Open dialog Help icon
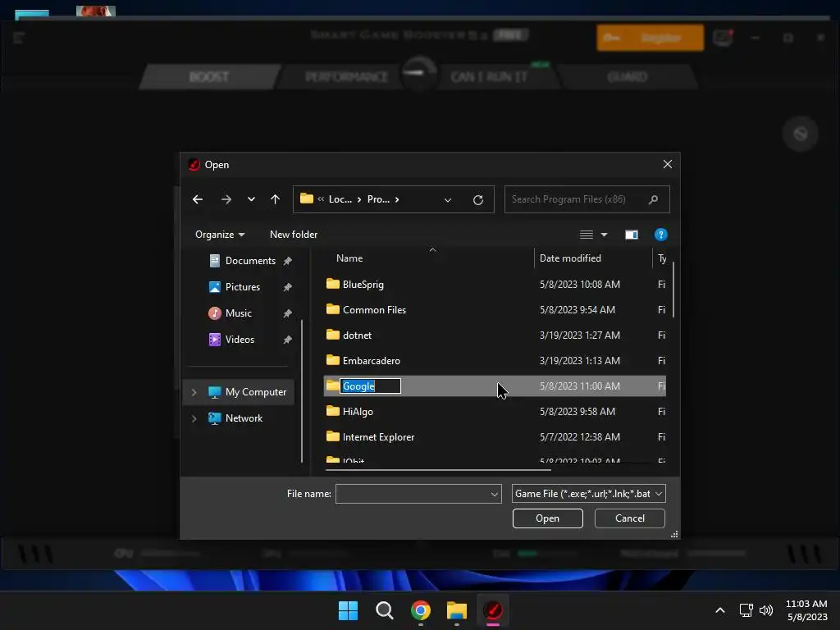 (660, 235)
